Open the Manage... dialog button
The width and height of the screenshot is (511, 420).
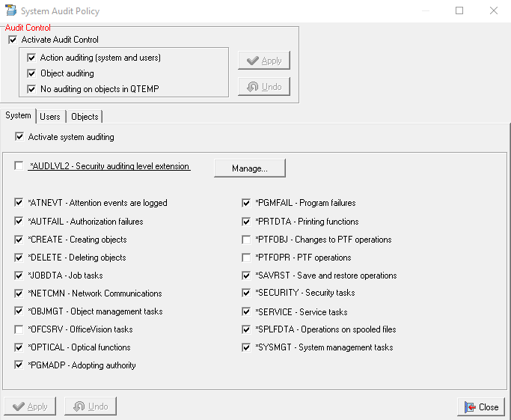point(249,168)
